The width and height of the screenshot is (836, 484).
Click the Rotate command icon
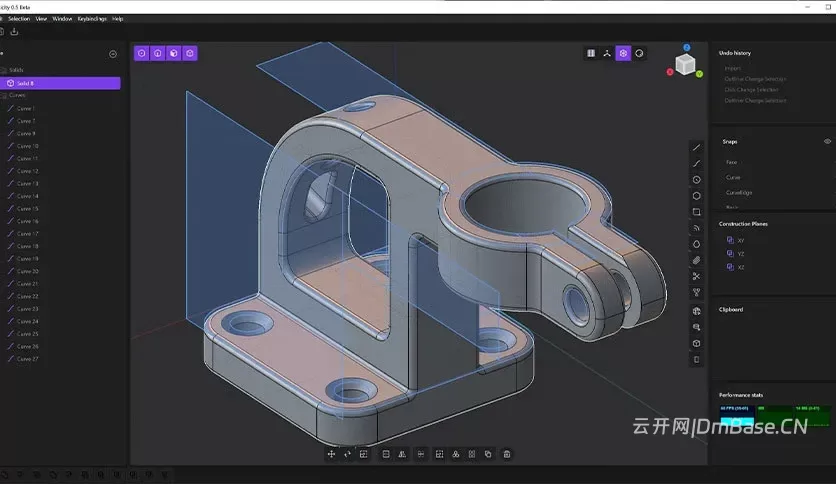pyautogui.click(x=348, y=454)
